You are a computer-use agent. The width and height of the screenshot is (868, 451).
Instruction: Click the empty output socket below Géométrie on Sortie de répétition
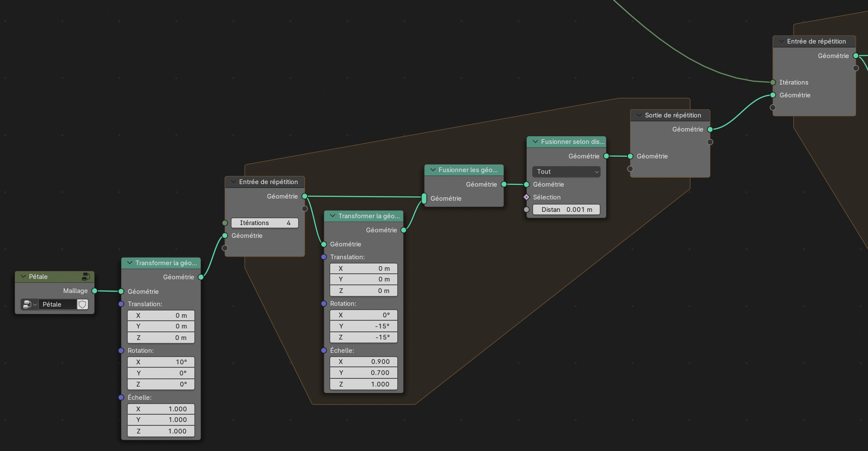coord(710,142)
